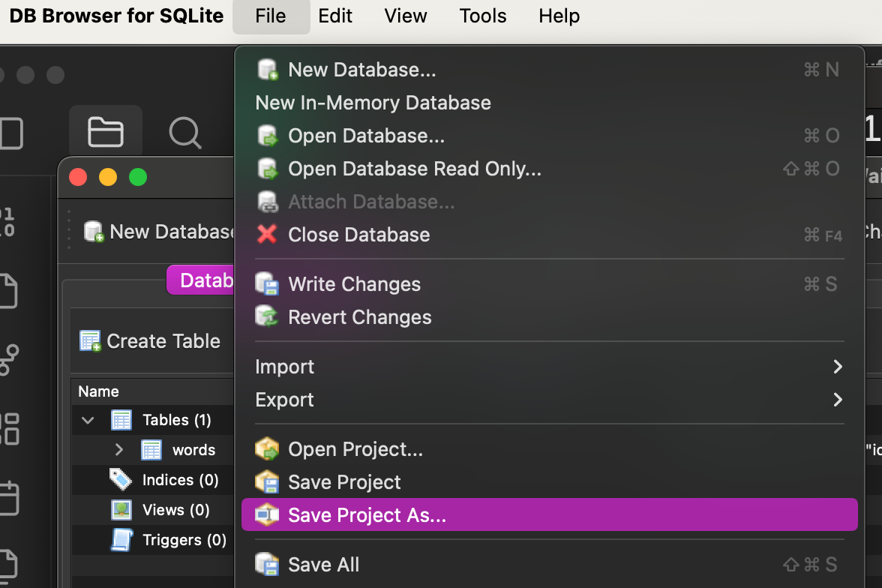Click the yellow minimize window button

108,177
